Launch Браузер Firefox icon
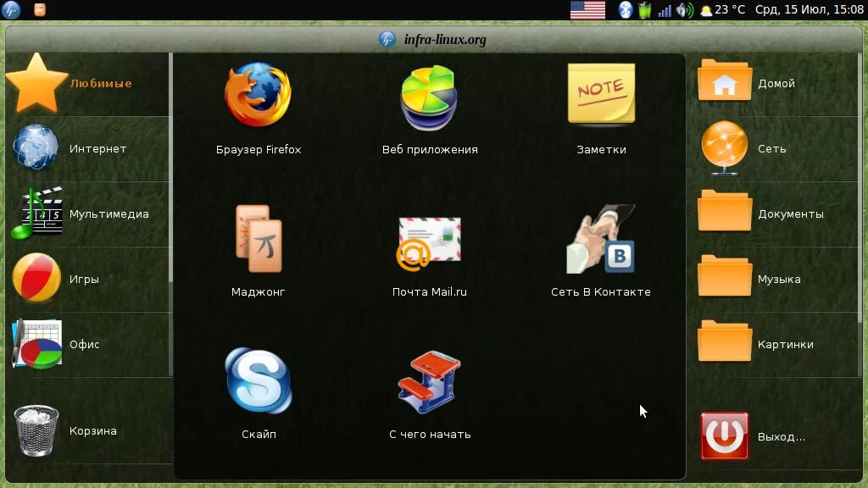The image size is (868, 488). [x=258, y=95]
